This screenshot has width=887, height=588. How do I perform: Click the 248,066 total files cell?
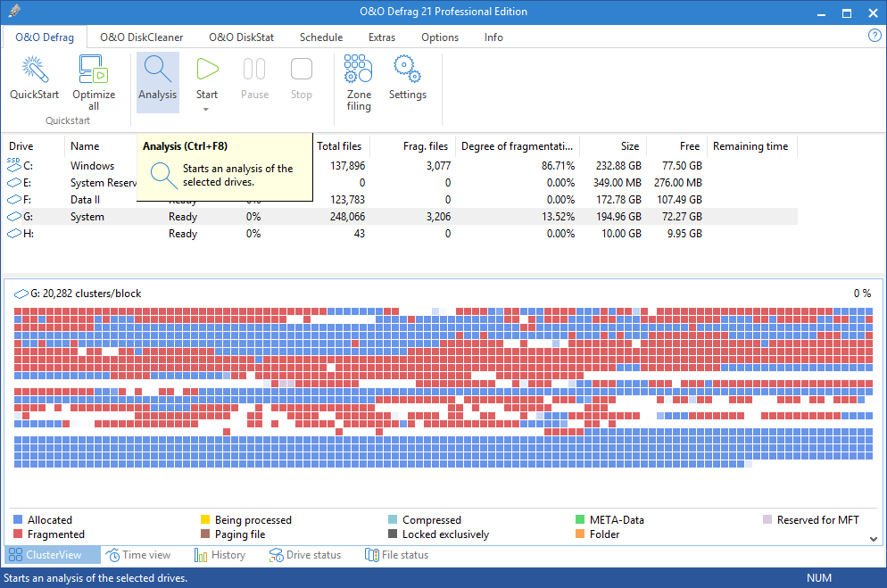(x=347, y=217)
